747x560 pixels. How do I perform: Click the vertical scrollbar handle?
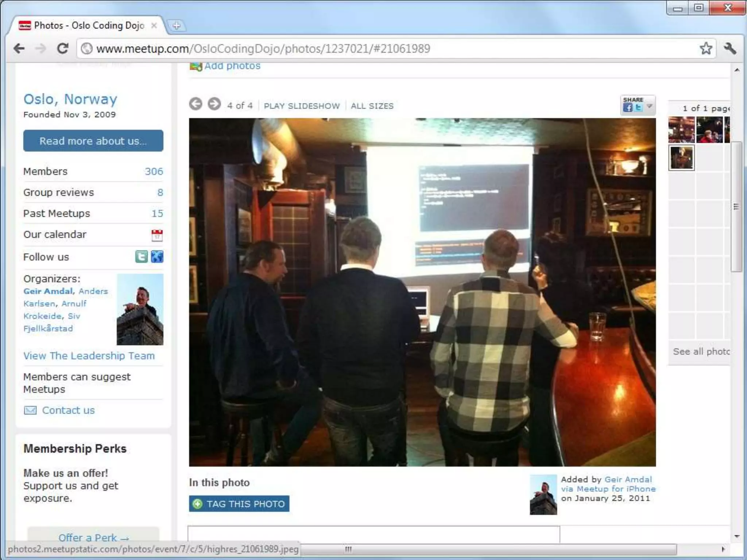[736, 206]
